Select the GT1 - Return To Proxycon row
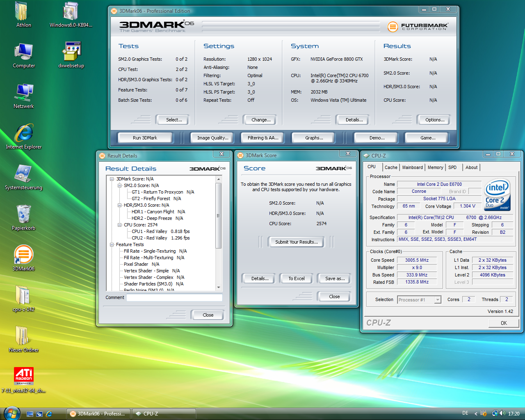 click(x=163, y=192)
